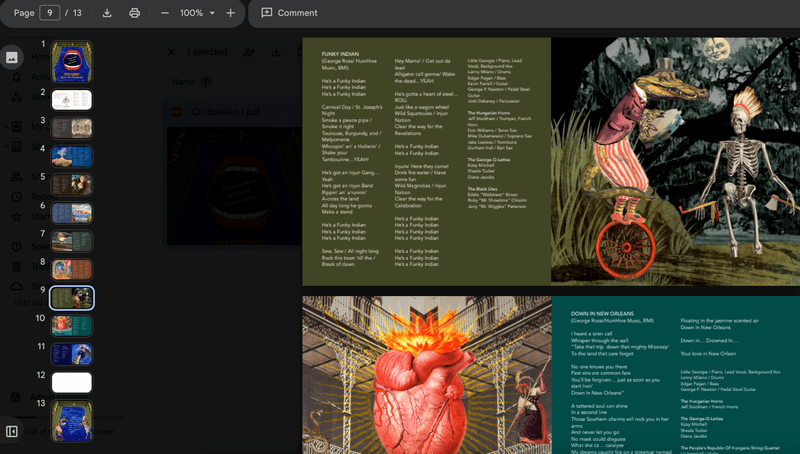Open page 10 thumbnail
800x454 pixels.
(72, 326)
